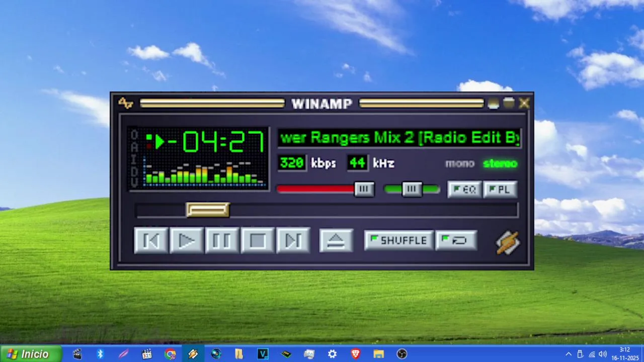Skip to the previous track

click(x=151, y=241)
